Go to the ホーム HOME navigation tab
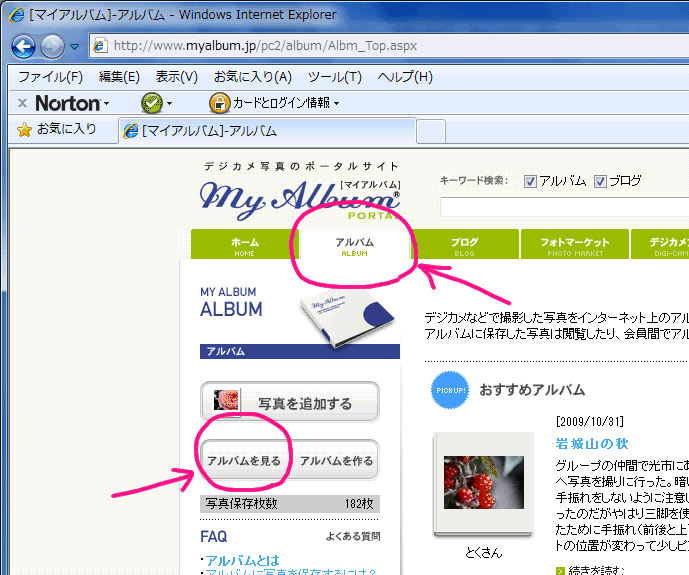689x575 pixels. [245, 244]
